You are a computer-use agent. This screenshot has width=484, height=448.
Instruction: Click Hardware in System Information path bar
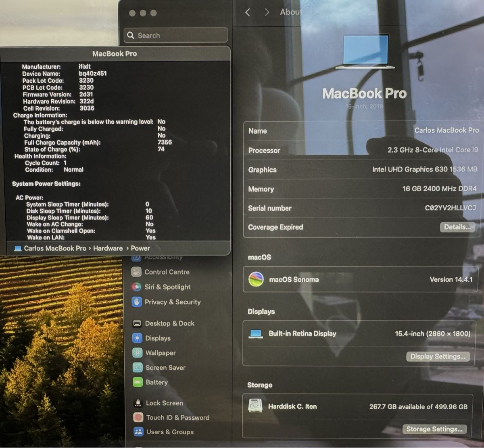[x=108, y=248]
